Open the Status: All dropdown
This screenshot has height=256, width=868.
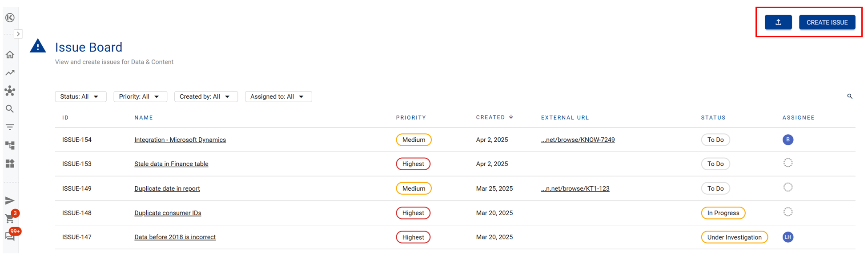click(x=80, y=96)
